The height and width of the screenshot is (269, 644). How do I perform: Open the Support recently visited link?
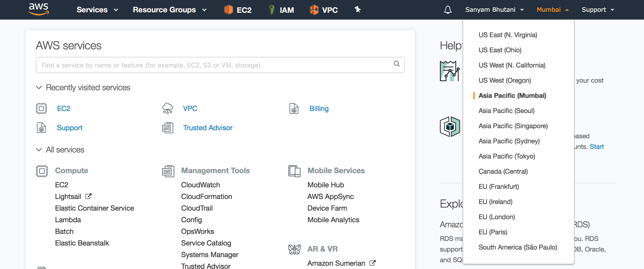click(x=70, y=128)
